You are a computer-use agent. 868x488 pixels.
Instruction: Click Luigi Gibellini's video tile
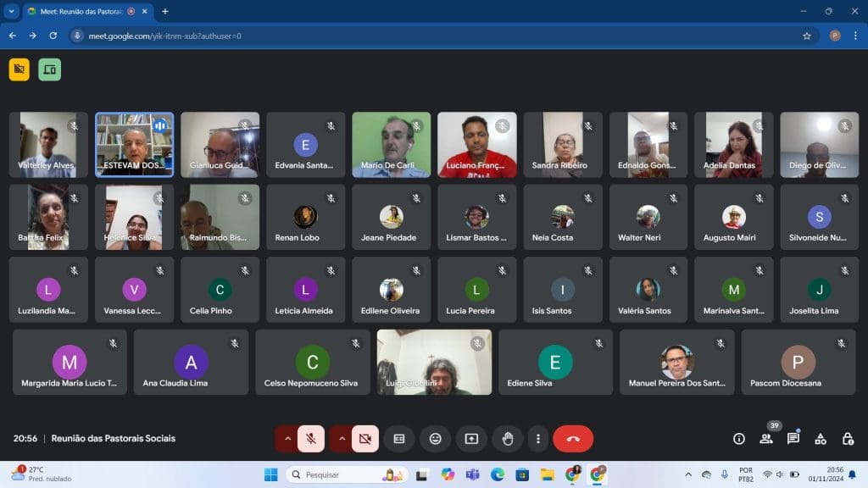pos(434,362)
